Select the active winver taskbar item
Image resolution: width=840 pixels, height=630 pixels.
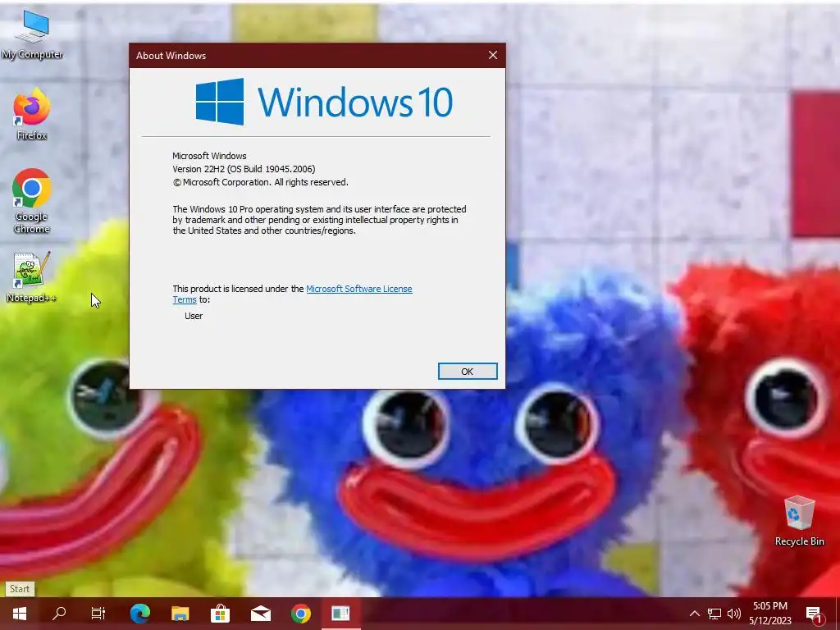340,614
